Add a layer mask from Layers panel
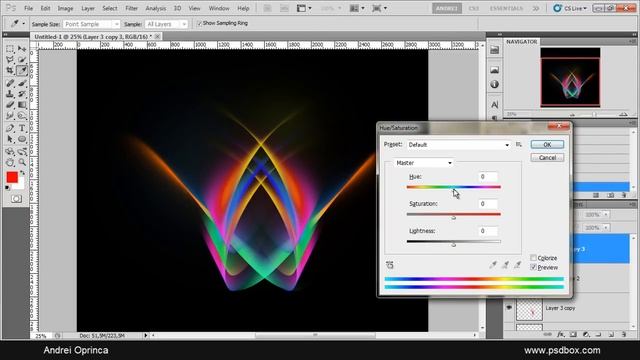Image resolution: width=640 pixels, height=360 pixels. coord(573,334)
